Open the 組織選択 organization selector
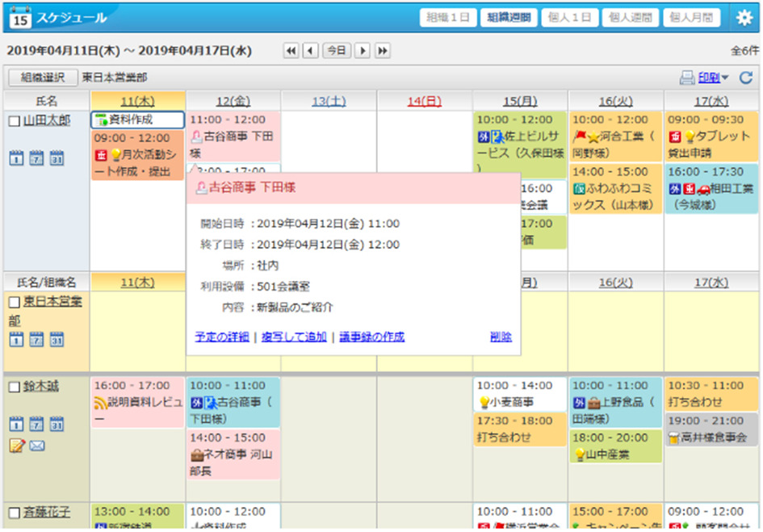 tap(43, 78)
